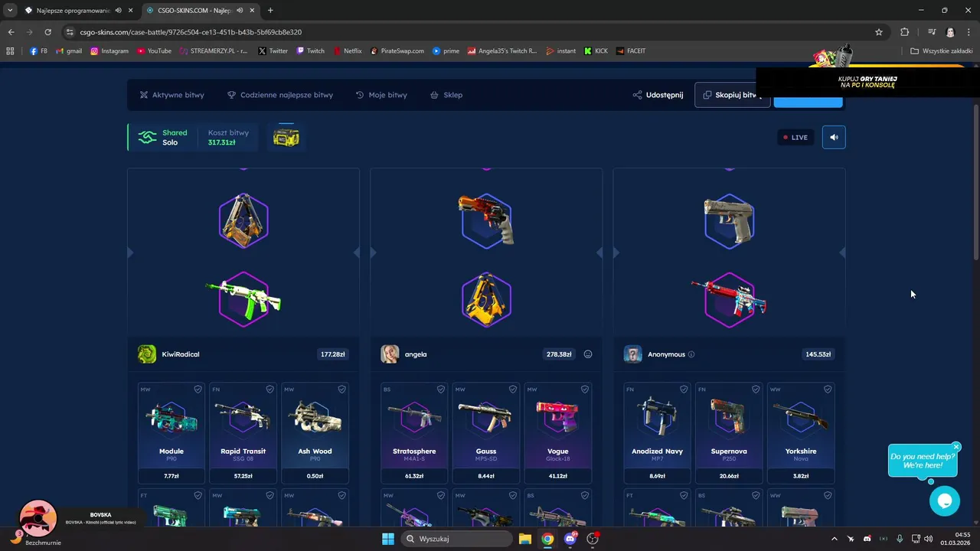Click the 278.38zł total for angela
The image size is (980, 551).
point(559,354)
